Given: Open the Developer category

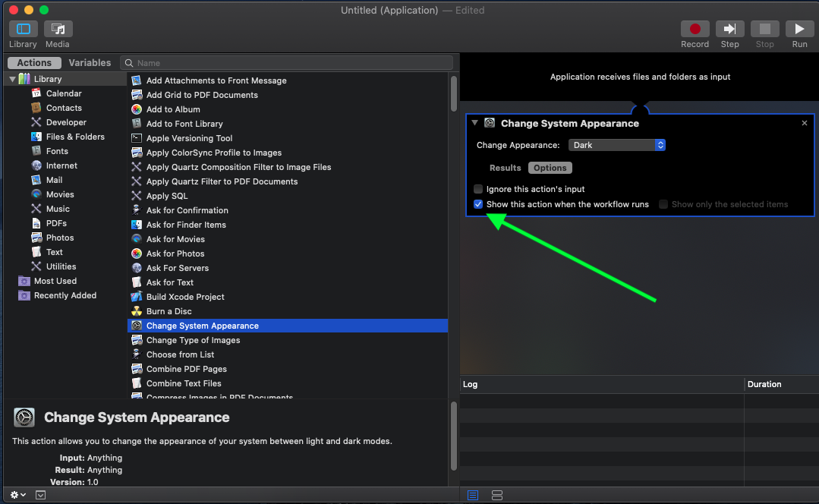Looking at the screenshot, I should click(x=66, y=122).
